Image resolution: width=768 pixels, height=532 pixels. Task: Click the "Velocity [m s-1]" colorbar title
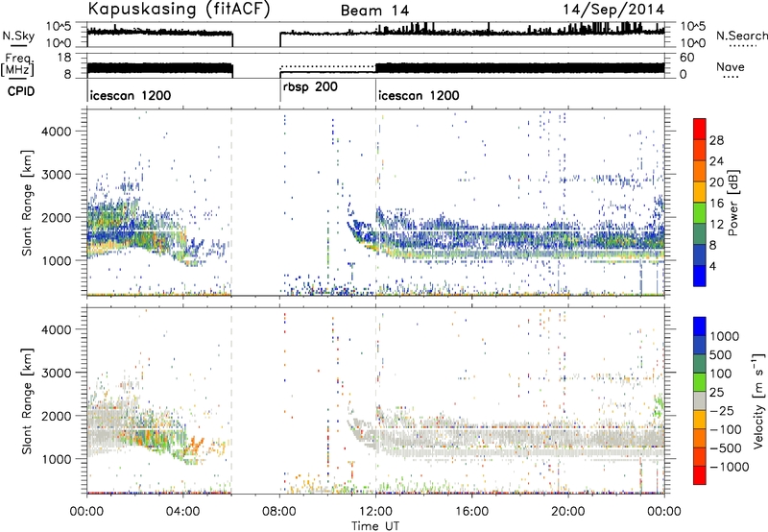click(758, 400)
